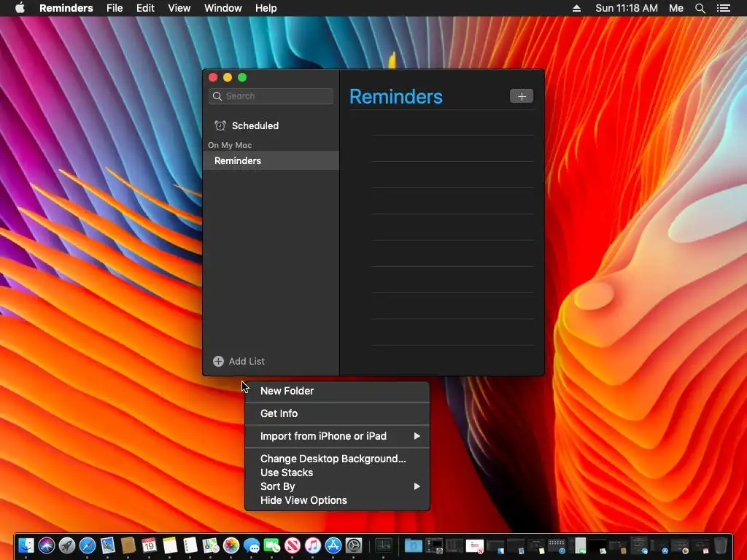Open the Apple menu
This screenshot has width=747, height=560.
[20, 8]
